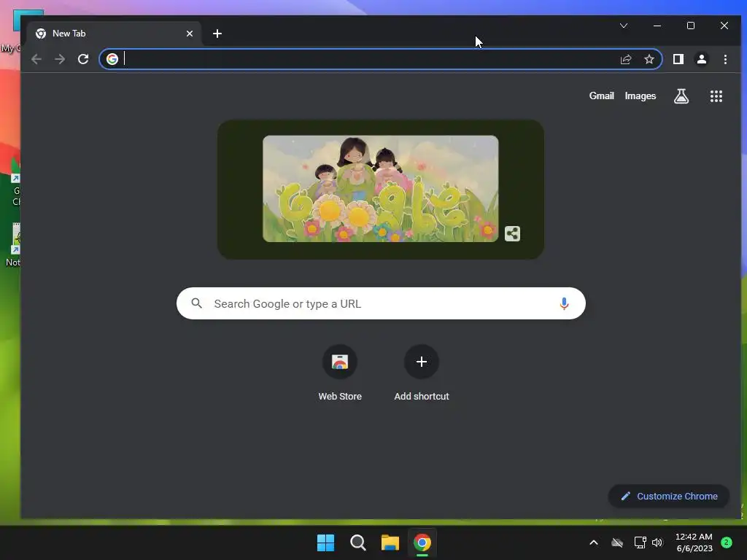Bookmark this tab with the star icon
Image resolution: width=747 pixels, height=560 pixels.
coord(649,59)
